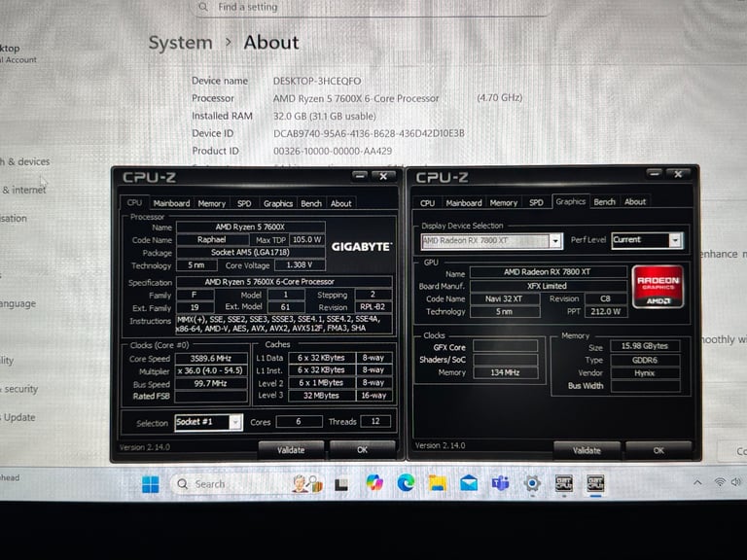This screenshot has height=560, width=747.
Task: Open Copilot from the taskbar
Action: 374,483
